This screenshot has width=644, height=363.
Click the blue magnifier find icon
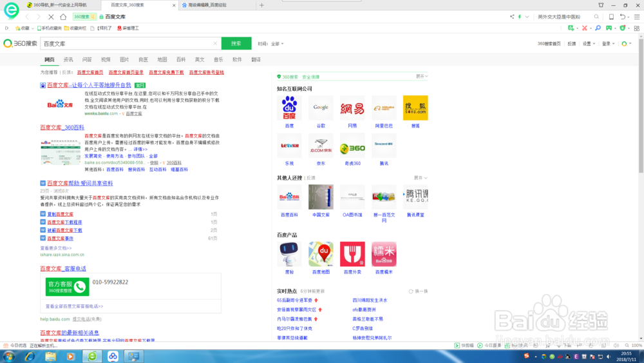pos(598,28)
